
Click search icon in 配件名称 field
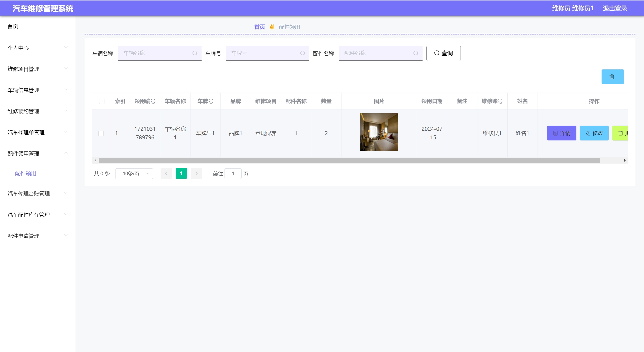pos(415,53)
